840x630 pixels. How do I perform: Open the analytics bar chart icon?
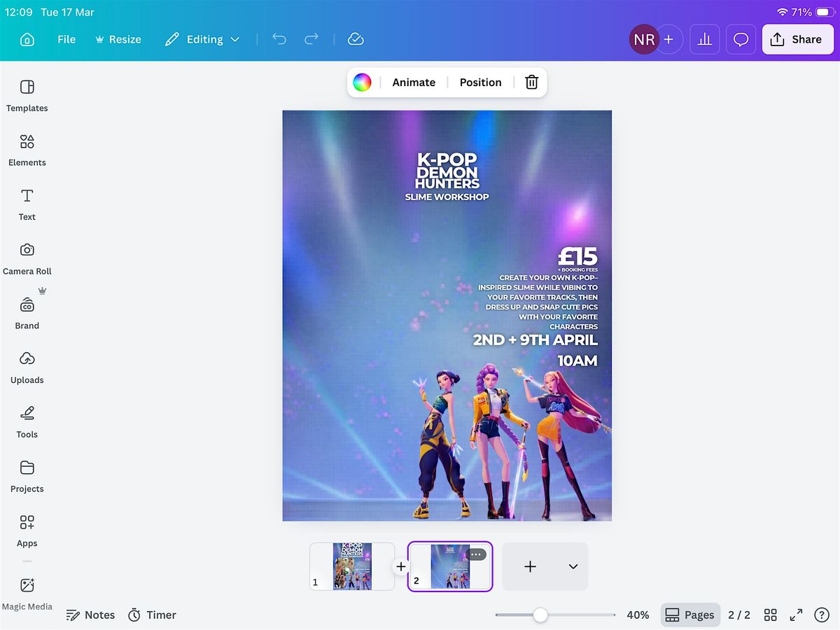click(x=704, y=40)
